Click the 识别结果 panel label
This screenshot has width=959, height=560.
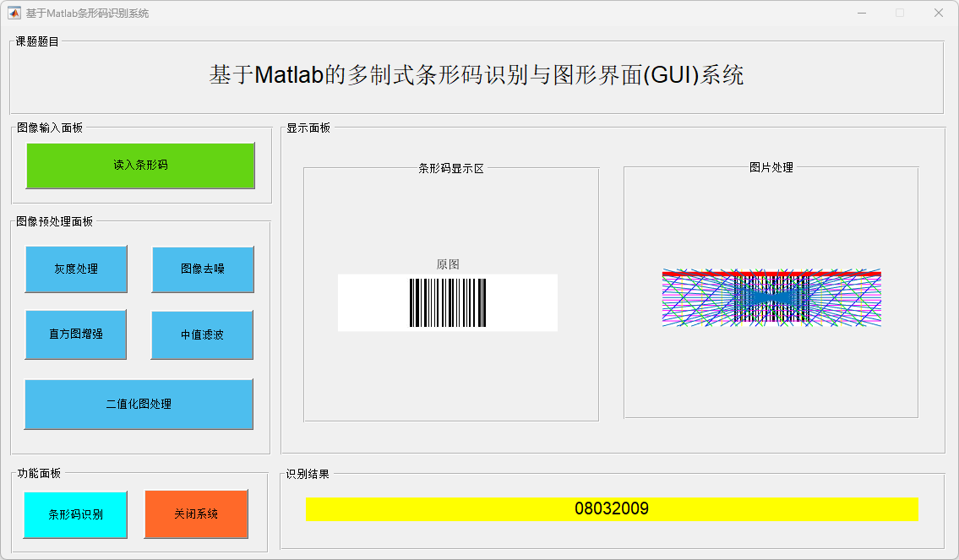coord(308,474)
